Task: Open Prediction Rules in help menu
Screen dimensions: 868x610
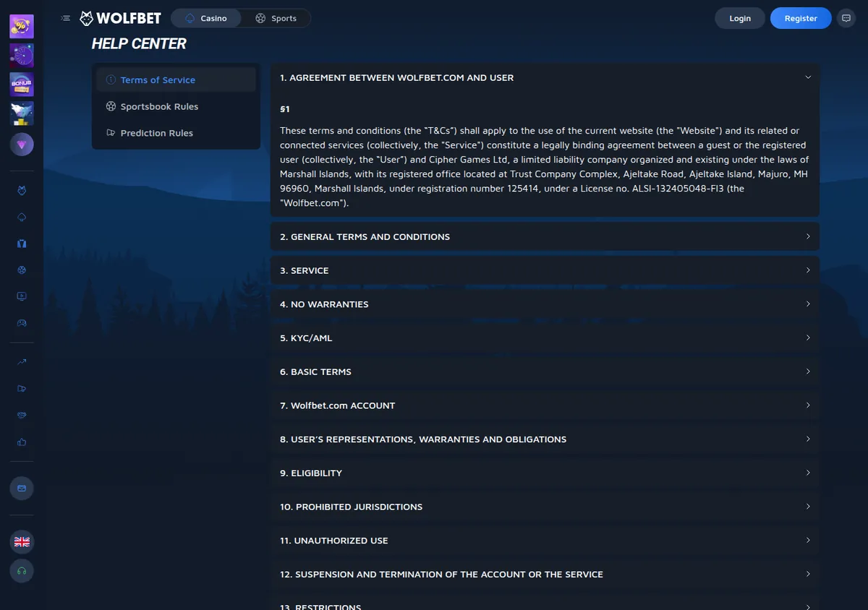Action: (176, 133)
